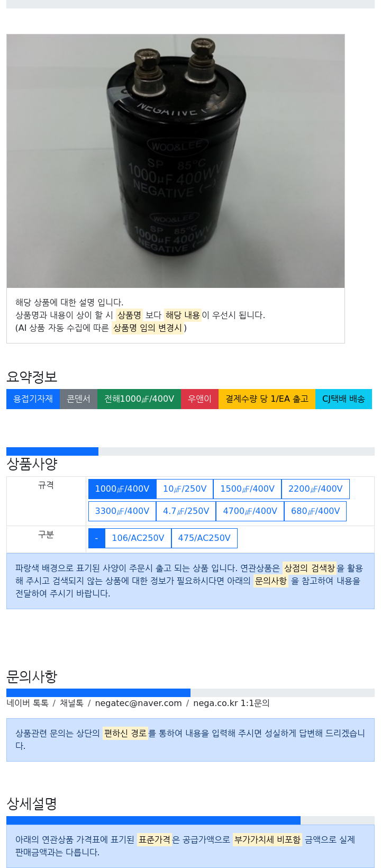Click the capacitor product photo
Image resolution: width=381 pixels, height=868 pixels.
(176, 161)
